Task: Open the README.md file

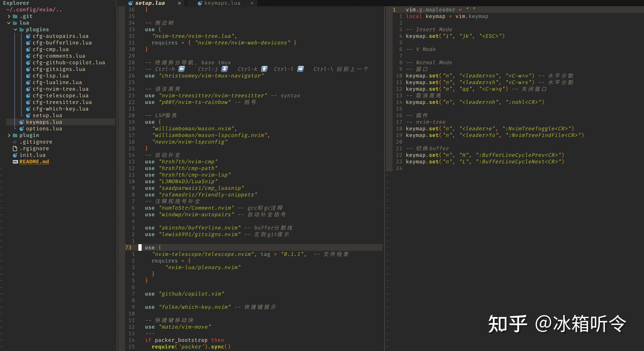Action: 34,162
